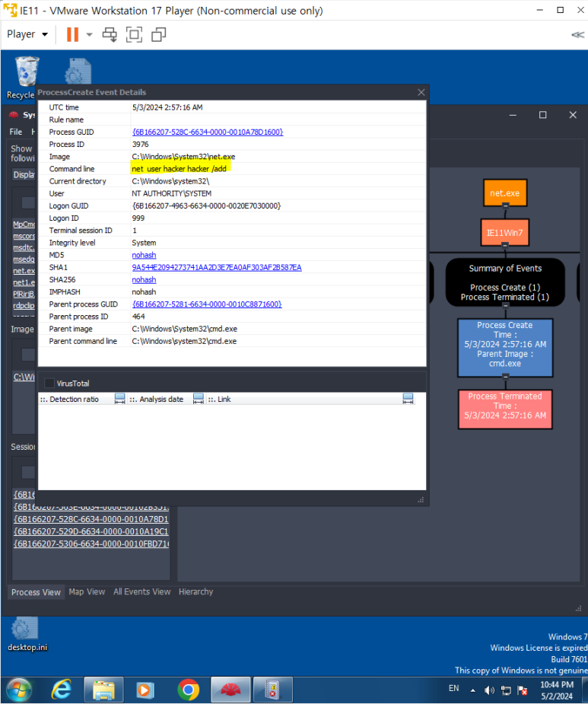Switch to the Process View tab
Screen dimensions: 588x704
36,592
